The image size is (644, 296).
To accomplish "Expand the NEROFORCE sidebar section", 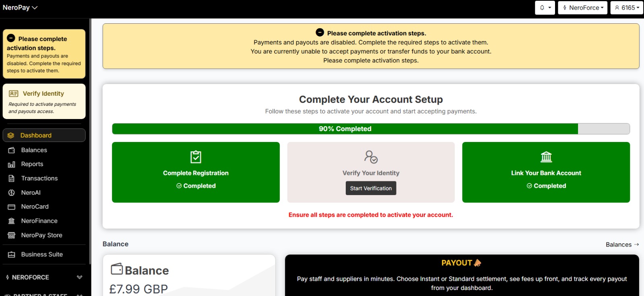I will (79, 277).
